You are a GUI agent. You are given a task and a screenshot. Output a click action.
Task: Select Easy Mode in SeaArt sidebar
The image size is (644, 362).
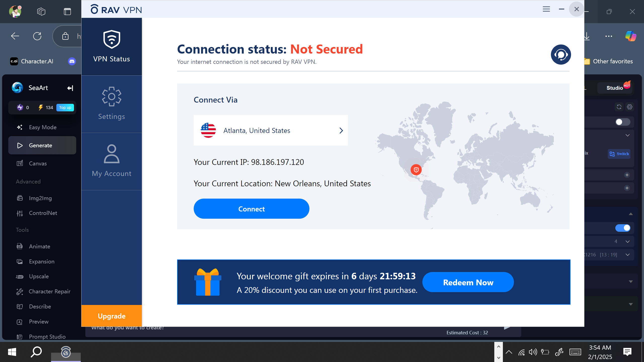click(x=42, y=127)
